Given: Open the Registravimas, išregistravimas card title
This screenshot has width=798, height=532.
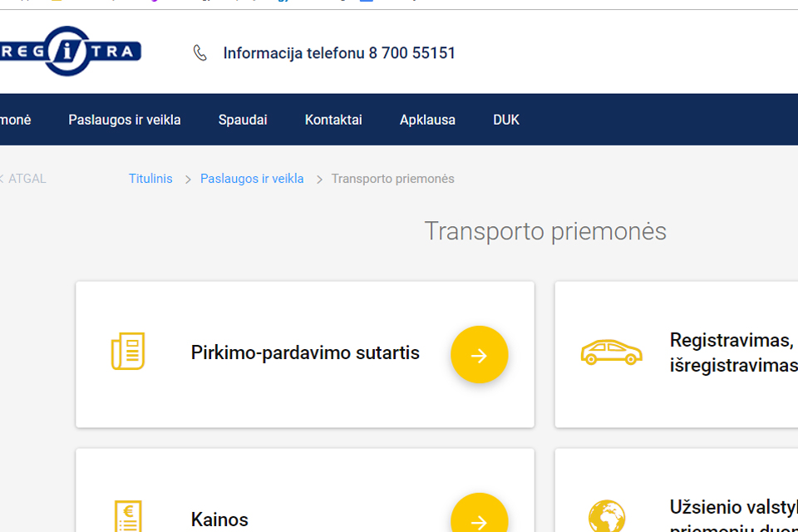Looking at the screenshot, I should [x=731, y=352].
